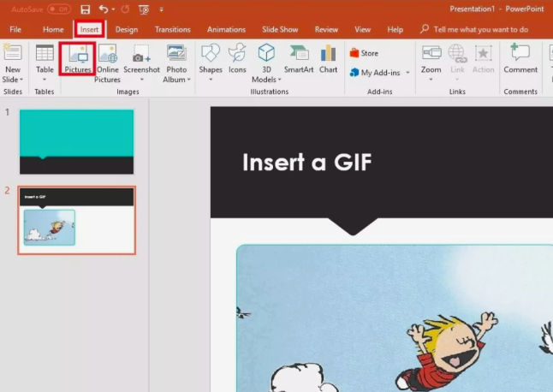Expand the My Add-ins dropdown arrow

pos(407,73)
